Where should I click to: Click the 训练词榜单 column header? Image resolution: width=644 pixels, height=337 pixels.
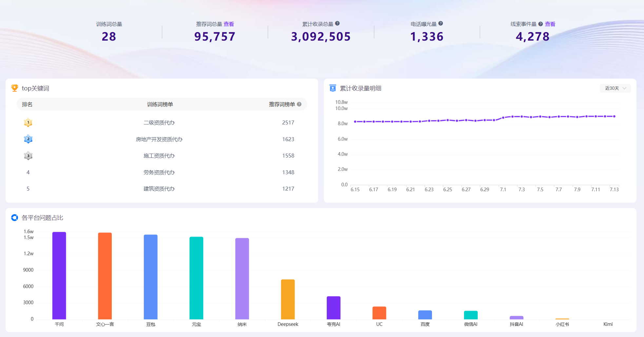[x=160, y=104]
